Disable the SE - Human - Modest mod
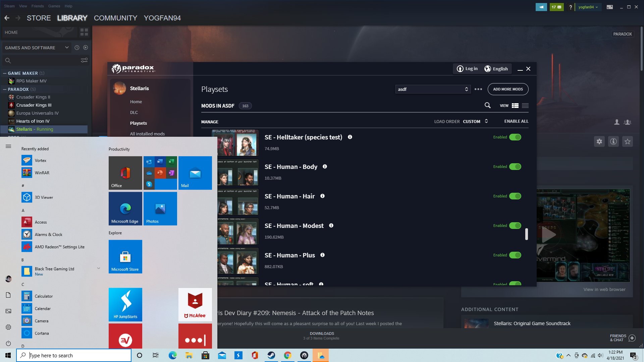The width and height of the screenshot is (644, 362). pos(515,226)
